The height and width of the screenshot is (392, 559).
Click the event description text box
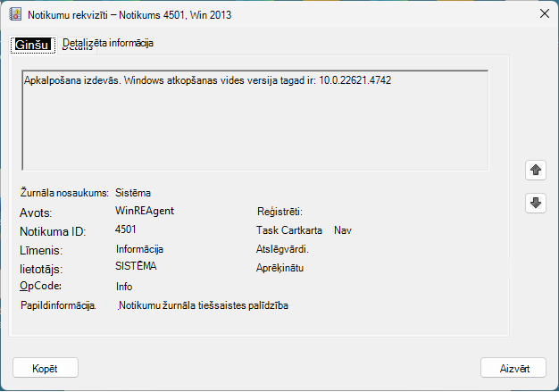(x=254, y=120)
